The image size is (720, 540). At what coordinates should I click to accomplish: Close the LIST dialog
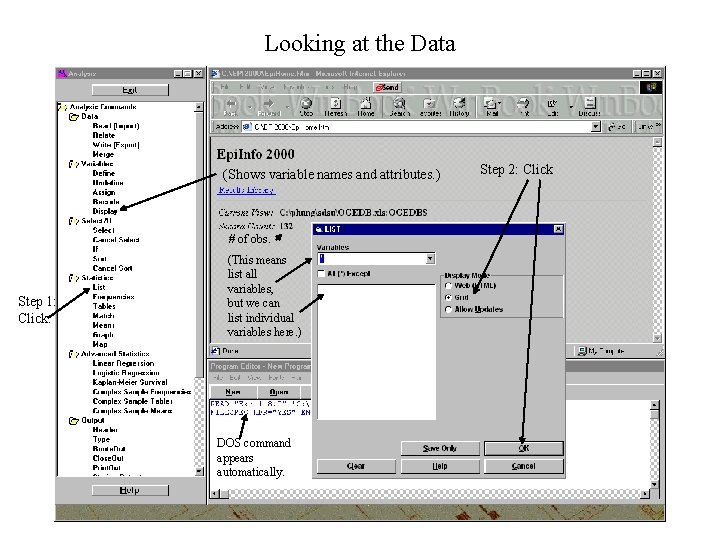558,229
